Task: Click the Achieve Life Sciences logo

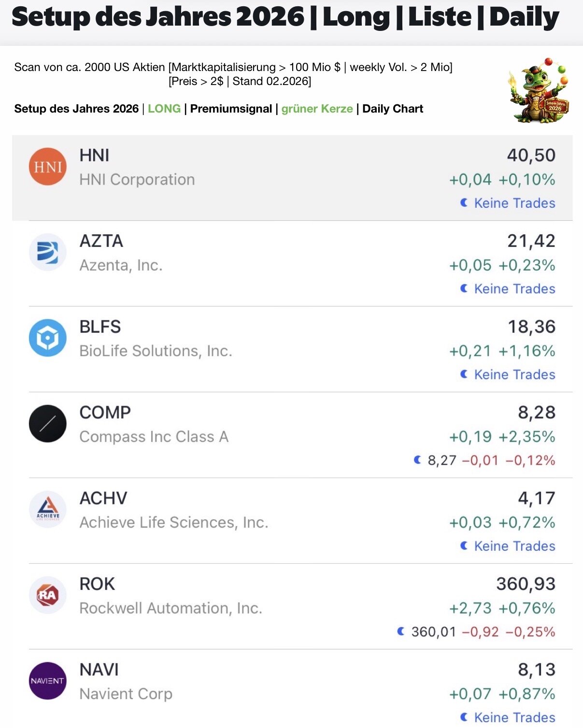Action: (48, 509)
